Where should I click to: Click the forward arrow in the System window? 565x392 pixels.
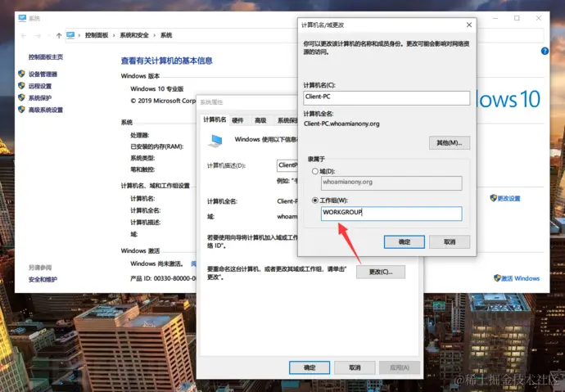click(38, 35)
